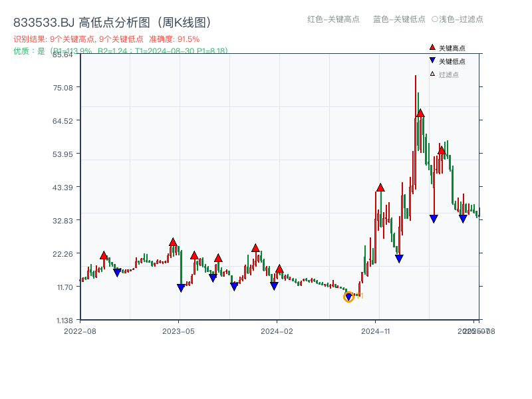Click the 2024-11 x-axis label

click(377, 330)
